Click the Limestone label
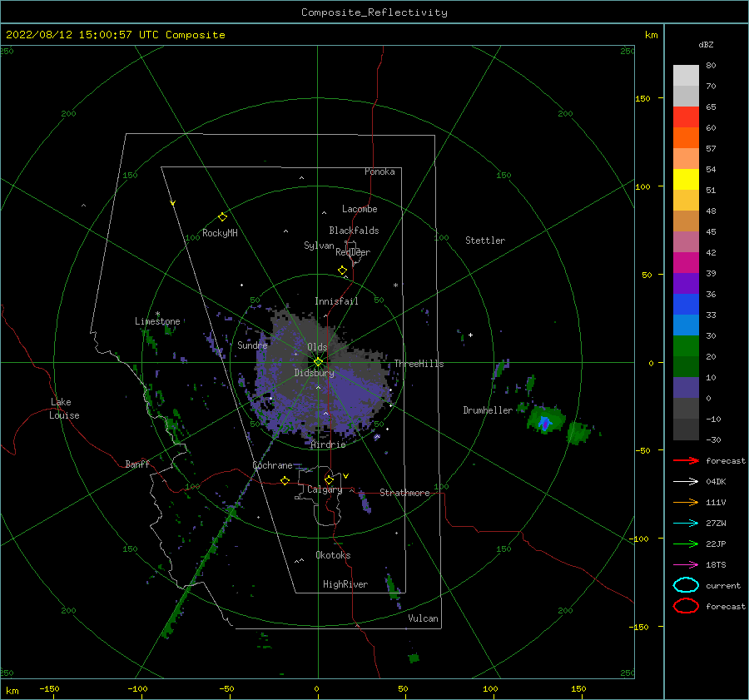Screen dimensions: 749x700 tap(157, 321)
